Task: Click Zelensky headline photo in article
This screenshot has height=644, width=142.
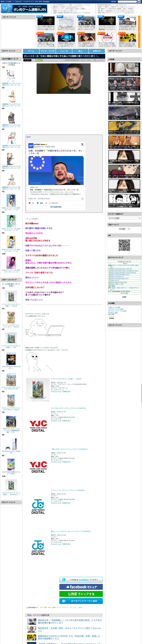Action: (x=64, y=78)
